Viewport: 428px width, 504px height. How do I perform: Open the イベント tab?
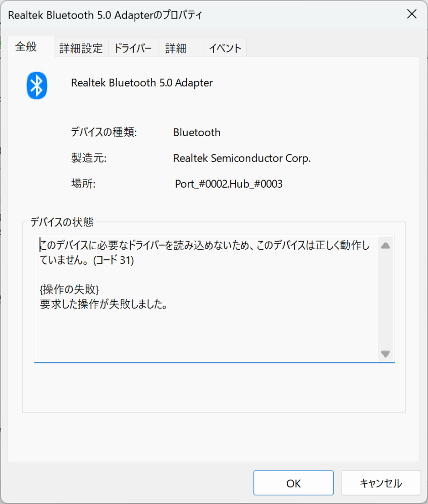point(225,48)
